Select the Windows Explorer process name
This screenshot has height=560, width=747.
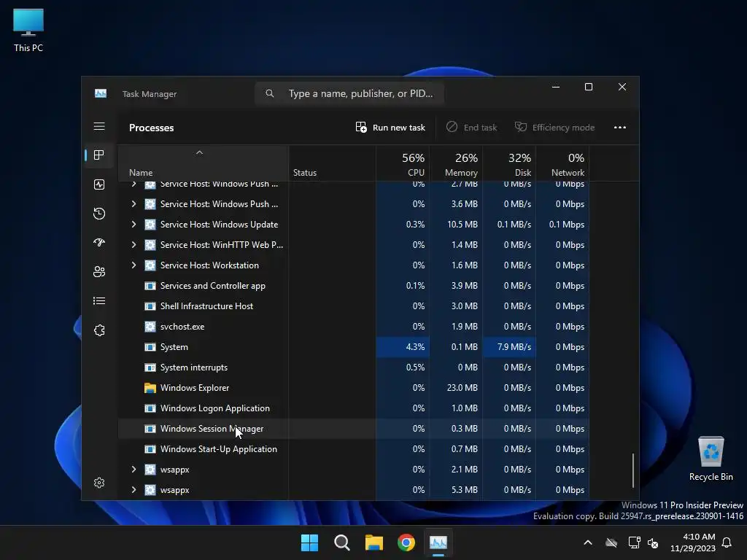point(195,388)
